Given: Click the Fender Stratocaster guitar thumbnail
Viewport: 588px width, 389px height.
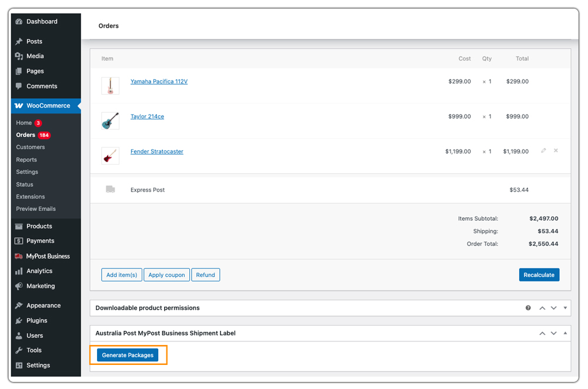Looking at the screenshot, I should (111, 156).
